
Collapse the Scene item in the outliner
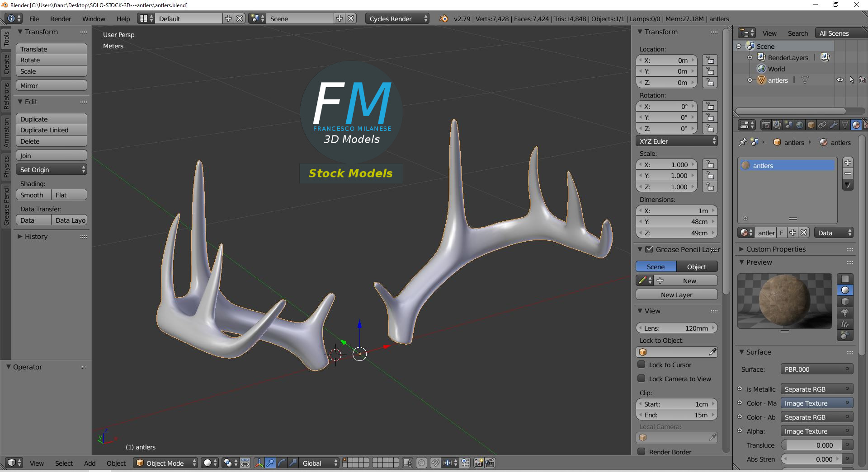739,46
